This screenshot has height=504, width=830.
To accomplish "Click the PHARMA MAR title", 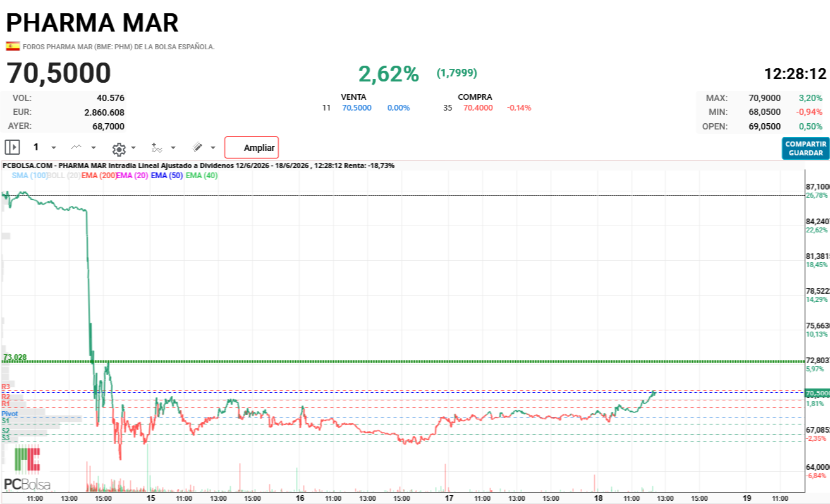I will (x=92, y=23).
